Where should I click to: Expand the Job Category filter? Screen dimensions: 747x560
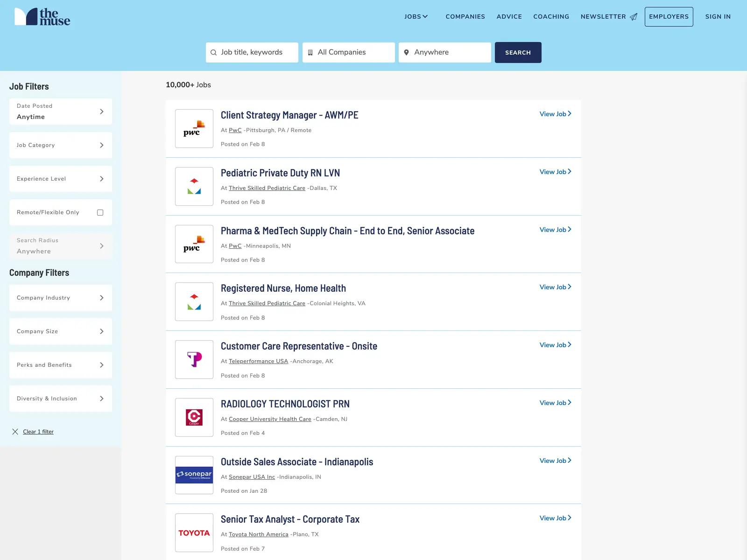pyautogui.click(x=61, y=145)
